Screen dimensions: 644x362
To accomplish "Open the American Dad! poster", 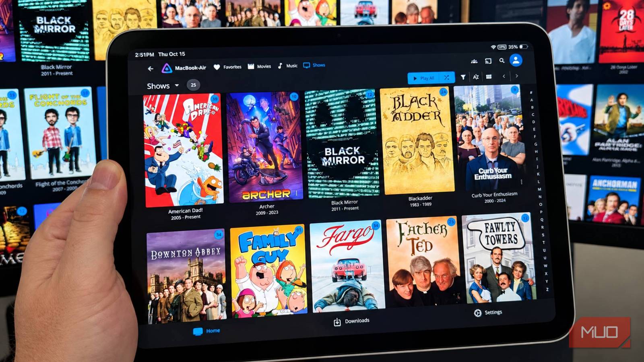I will 184,150.
